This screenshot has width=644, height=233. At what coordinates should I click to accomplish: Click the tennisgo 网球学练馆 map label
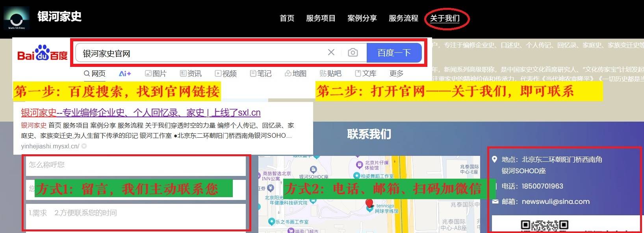click(386, 209)
